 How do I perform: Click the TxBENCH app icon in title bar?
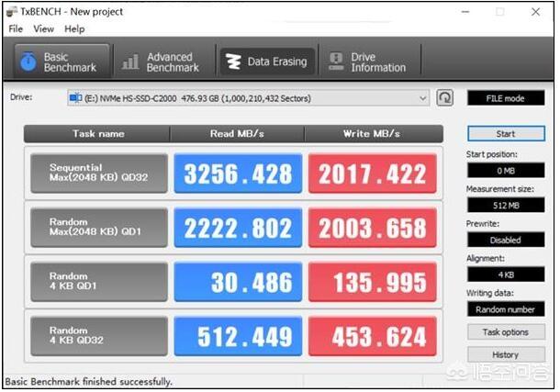[12, 12]
